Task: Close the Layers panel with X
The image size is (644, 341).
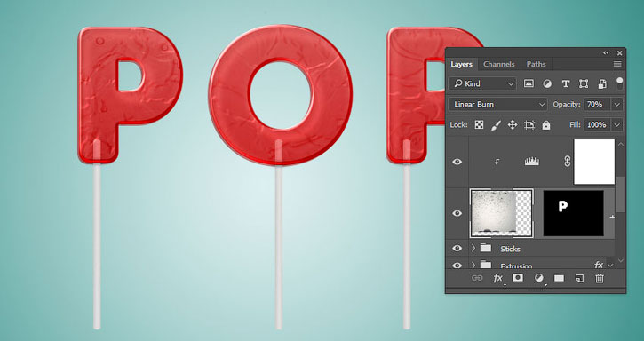Action: click(619, 53)
